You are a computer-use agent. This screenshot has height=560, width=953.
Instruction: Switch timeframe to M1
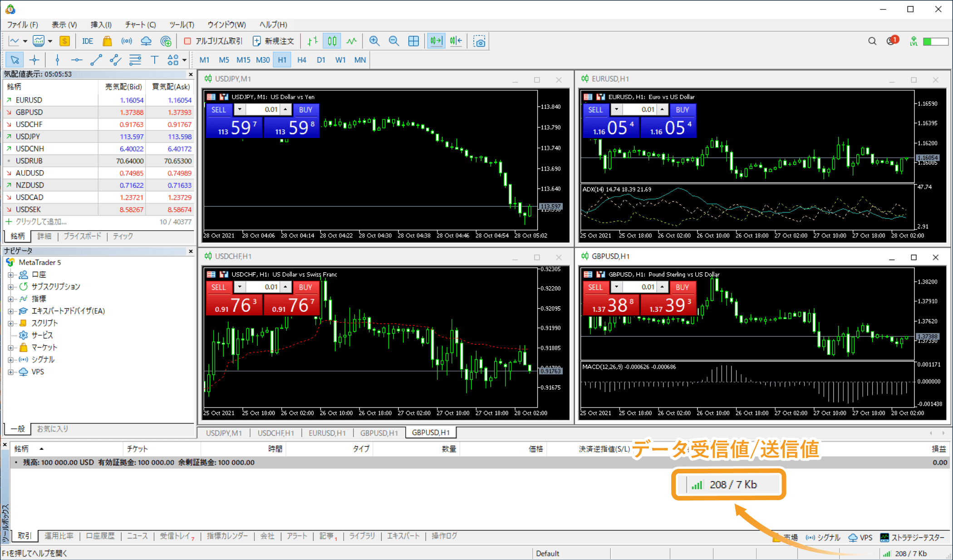pyautogui.click(x=204, y=60)
